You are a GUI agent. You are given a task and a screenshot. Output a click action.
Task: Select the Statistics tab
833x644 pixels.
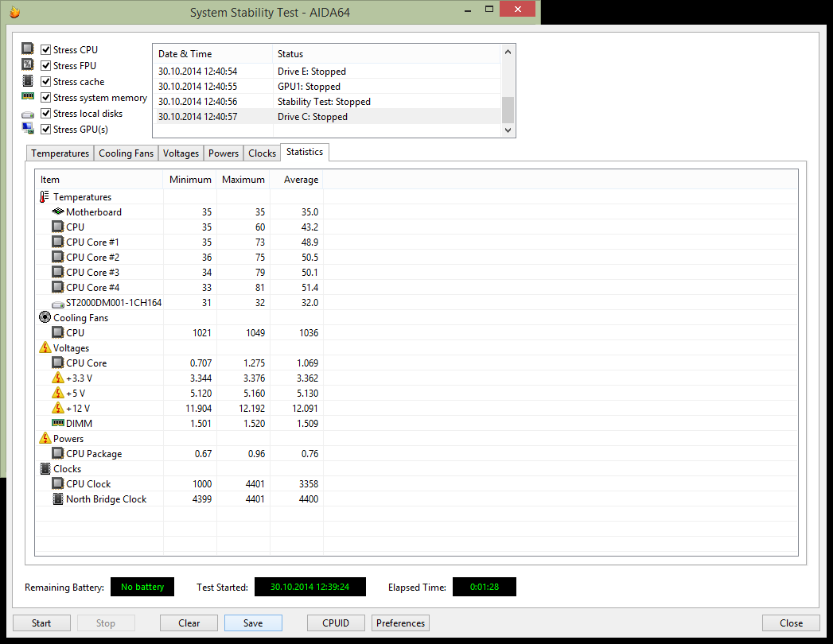pyautogui.click(x=305, y=152)
